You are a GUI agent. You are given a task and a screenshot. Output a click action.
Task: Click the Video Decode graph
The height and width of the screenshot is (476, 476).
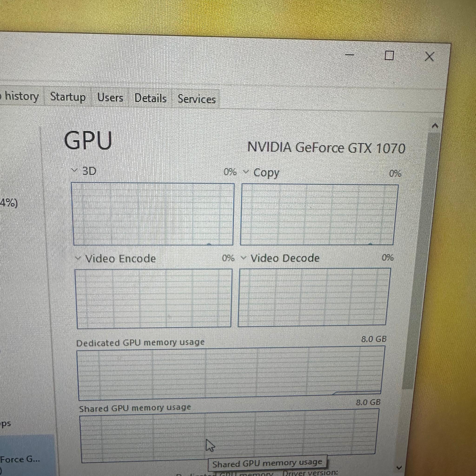pyautogui.click(x=314, y=297)
